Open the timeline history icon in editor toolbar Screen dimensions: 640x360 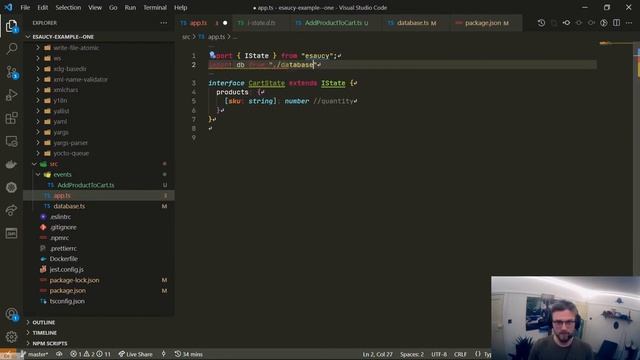[541, 23]
